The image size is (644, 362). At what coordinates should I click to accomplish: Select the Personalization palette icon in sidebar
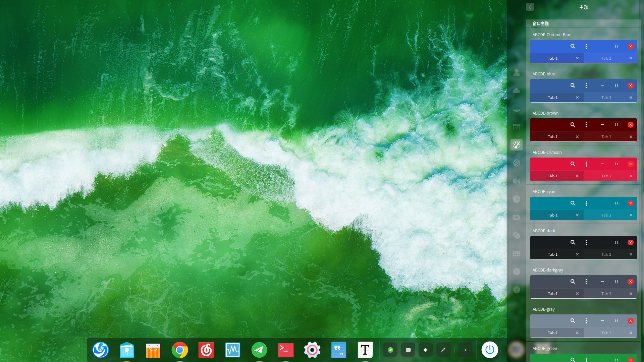pos(517,145)
